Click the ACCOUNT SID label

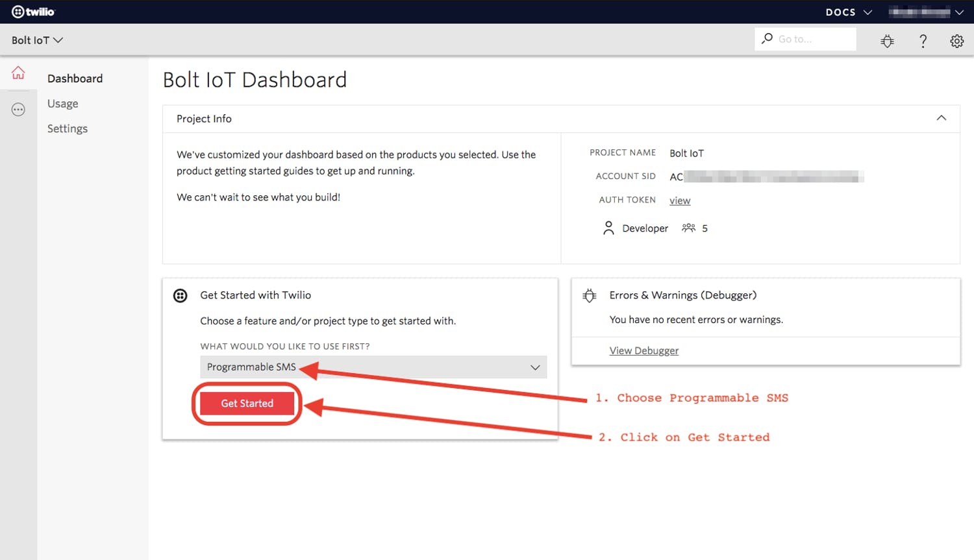625,176
